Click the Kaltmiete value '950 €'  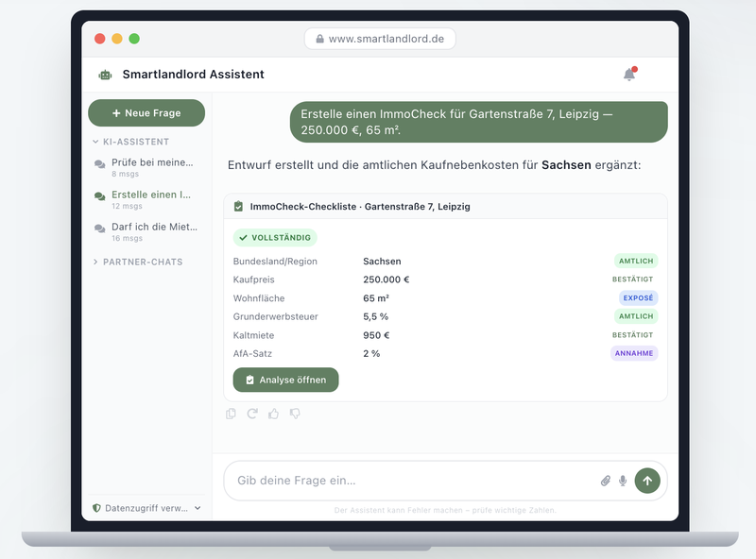point(376,335)
